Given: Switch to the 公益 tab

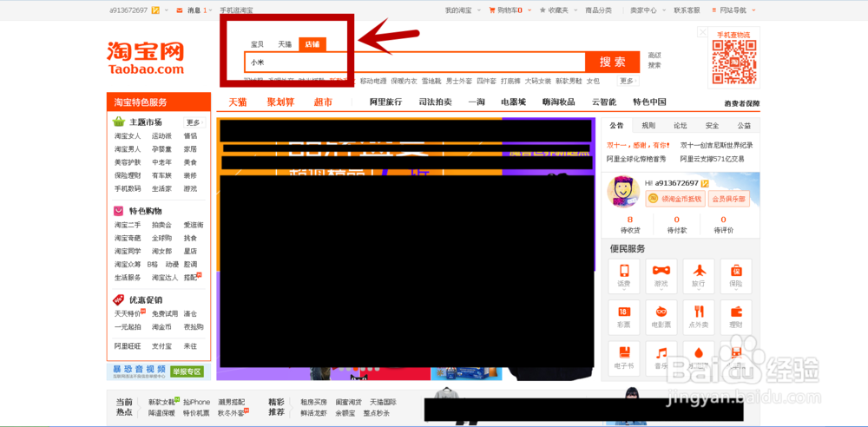Looking at the screenshot, I should point(744,126).
